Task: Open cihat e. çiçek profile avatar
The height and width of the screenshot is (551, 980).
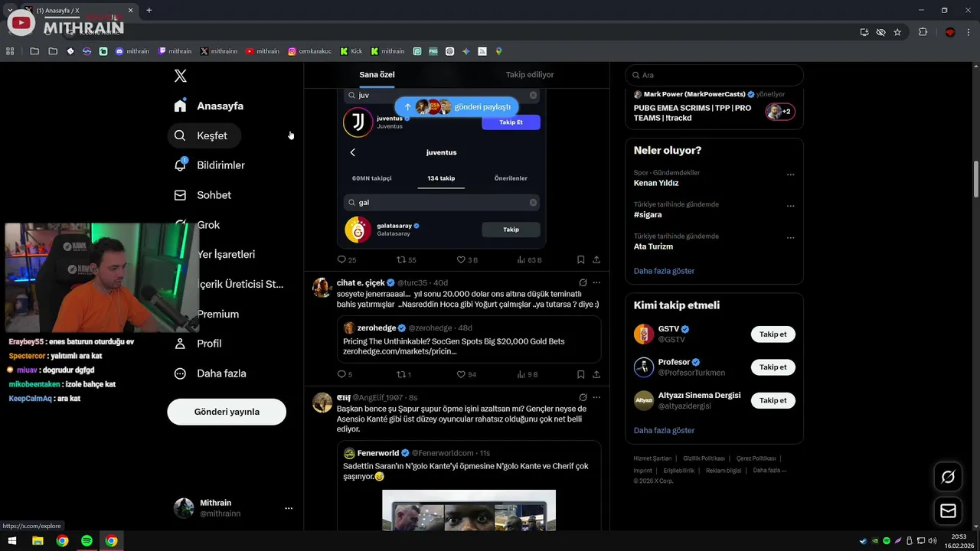Action: [322, 288]
